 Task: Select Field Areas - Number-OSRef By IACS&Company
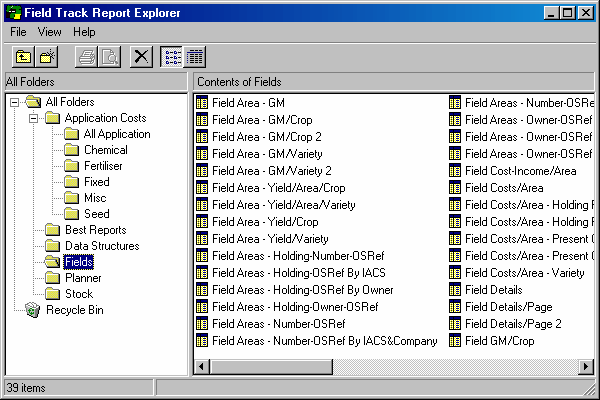click(324, 341)
